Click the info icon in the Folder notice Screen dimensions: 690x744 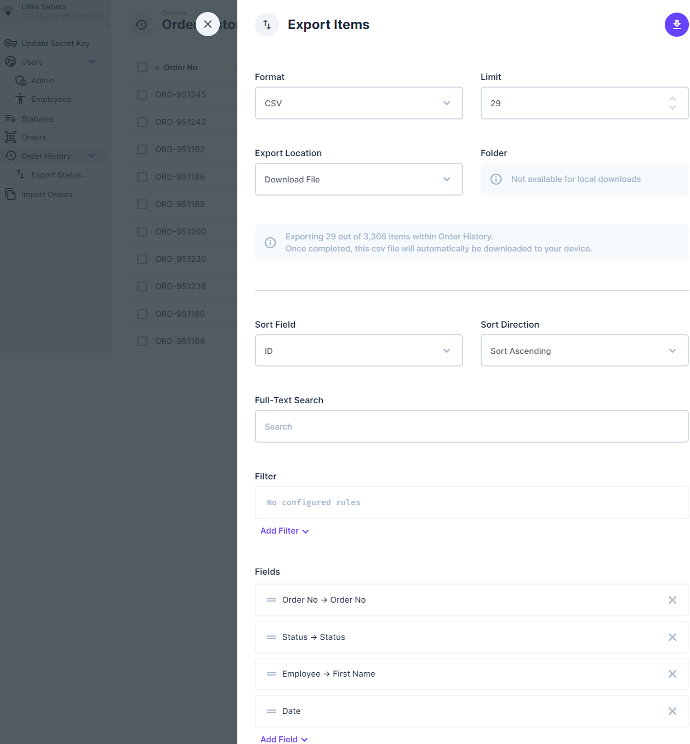495,179
